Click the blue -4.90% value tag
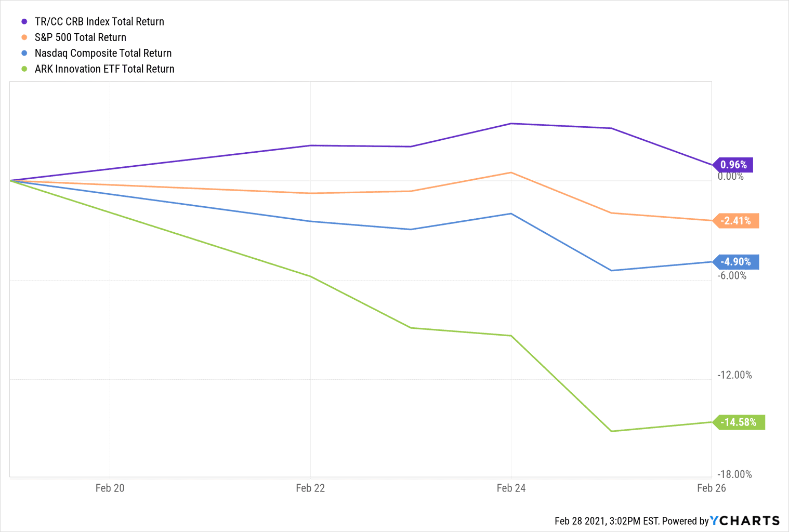789x532 pixels. click(736, 262)
